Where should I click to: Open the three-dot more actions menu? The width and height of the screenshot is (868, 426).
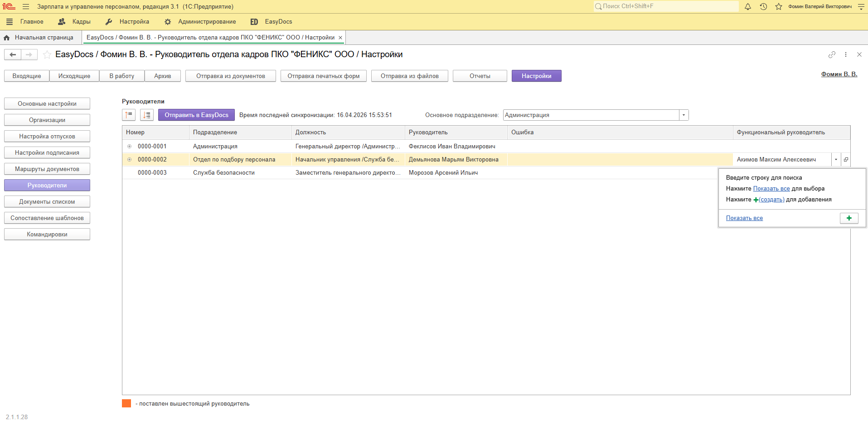[x=846, y=54]
